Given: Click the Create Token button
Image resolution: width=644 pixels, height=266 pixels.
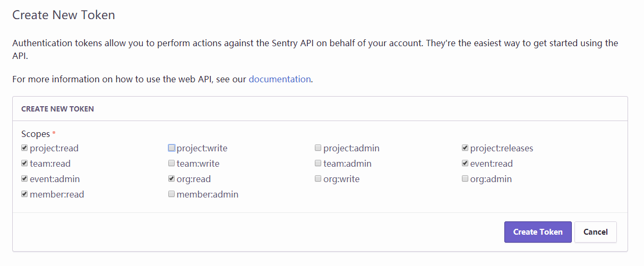Looking at the screenshot, I should coord(537,232).
